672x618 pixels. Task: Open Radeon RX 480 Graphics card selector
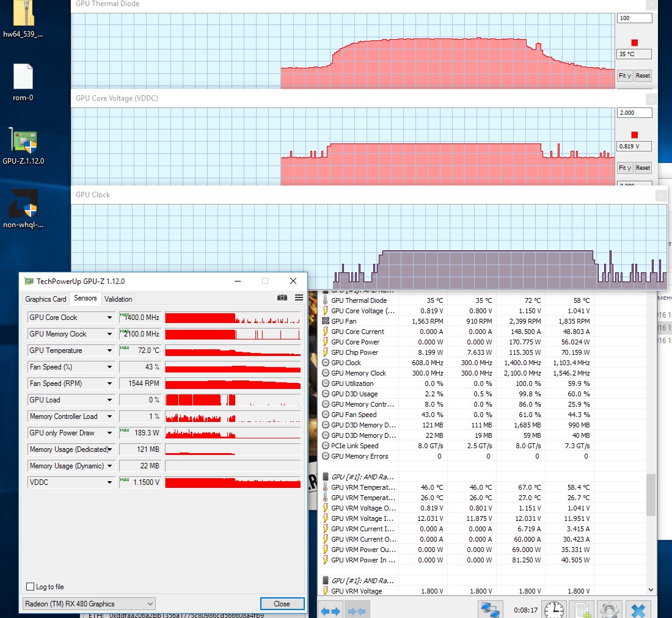point(89,604)
